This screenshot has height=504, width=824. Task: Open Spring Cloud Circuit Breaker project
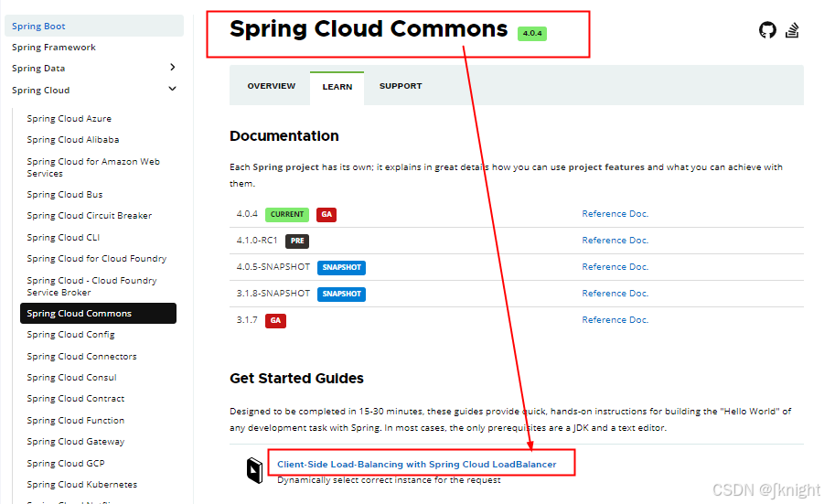(89, 216)
